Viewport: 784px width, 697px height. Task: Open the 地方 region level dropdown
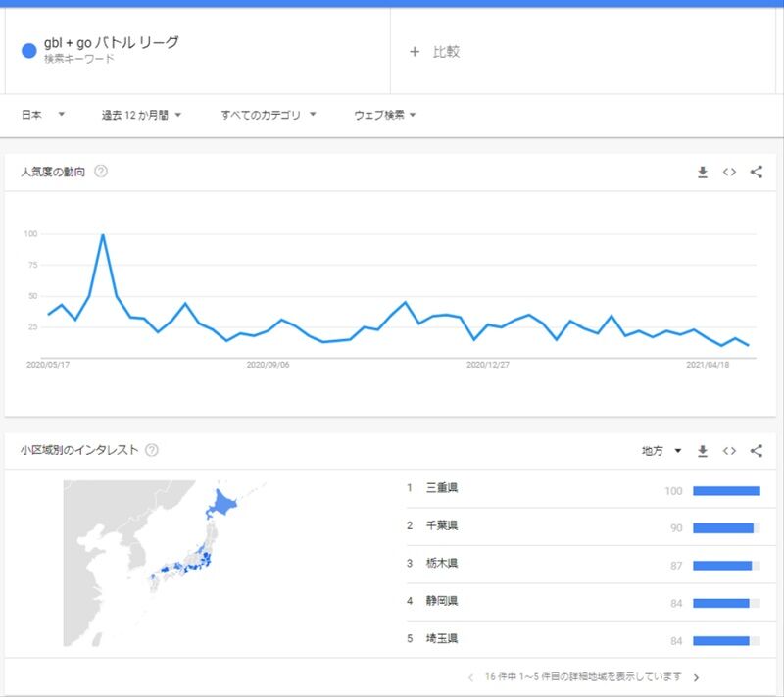pyautogui.click(x=661, y=451)
